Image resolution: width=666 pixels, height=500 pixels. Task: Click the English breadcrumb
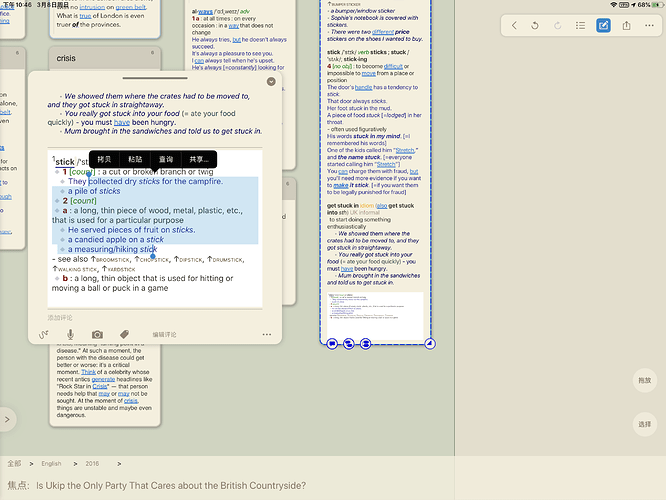click(x=51, y=463)
